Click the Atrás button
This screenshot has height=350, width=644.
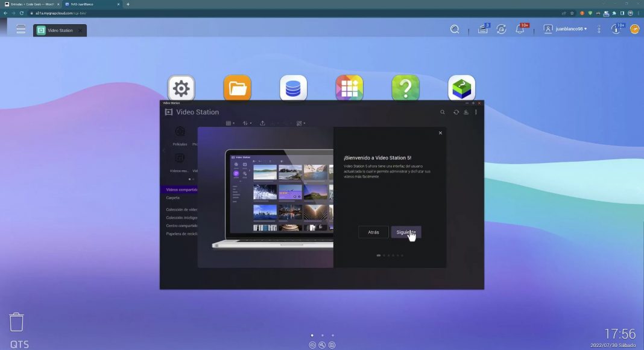coord(373,232)
